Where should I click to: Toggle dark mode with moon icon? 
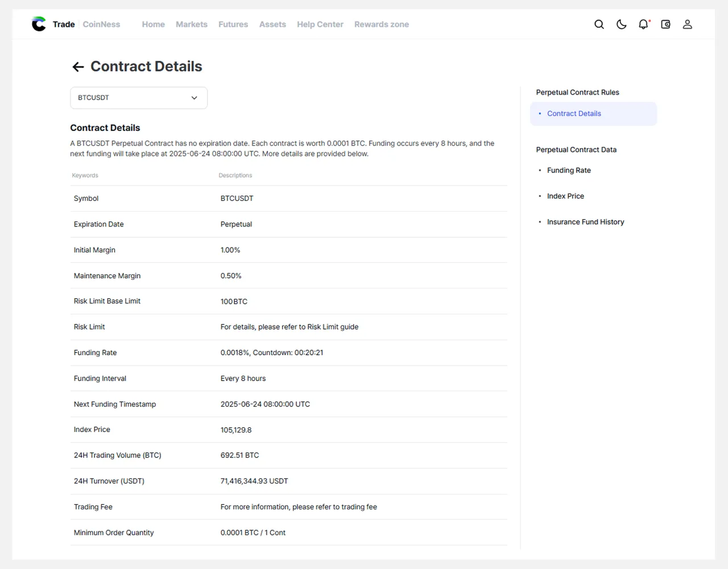pyautogui.click(x=621, y=24)
